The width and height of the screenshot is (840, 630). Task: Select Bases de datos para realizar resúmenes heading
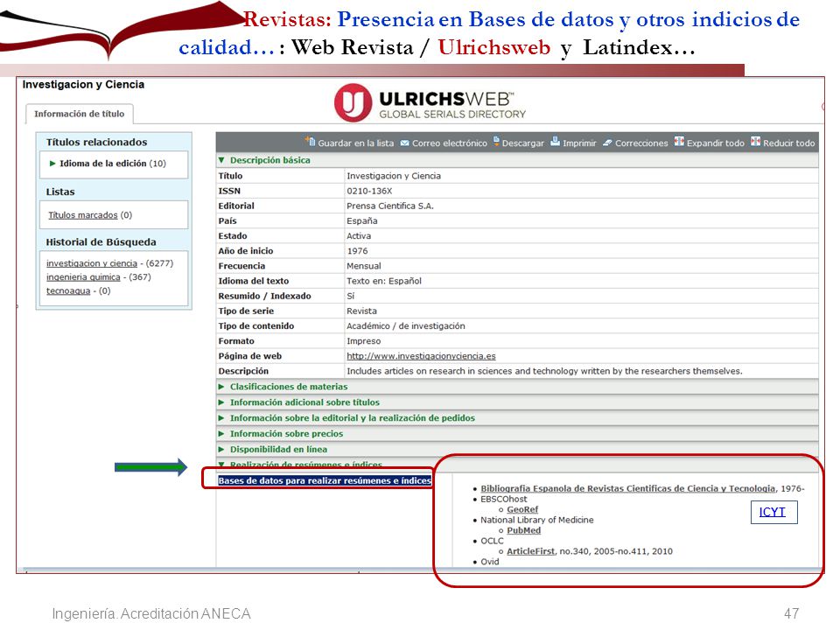[325, 480]
